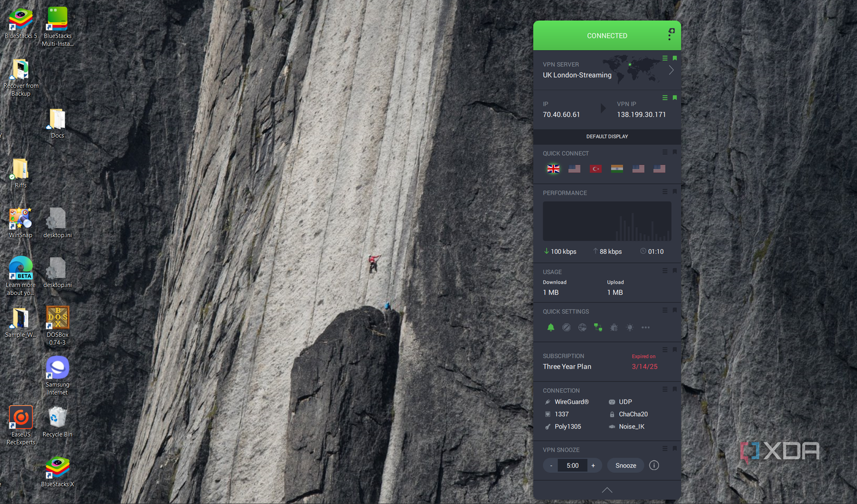This screenshot has width=857, height=504.
Task: Select the Recover from Backup desktop icon
Action: tap(21, 78)
